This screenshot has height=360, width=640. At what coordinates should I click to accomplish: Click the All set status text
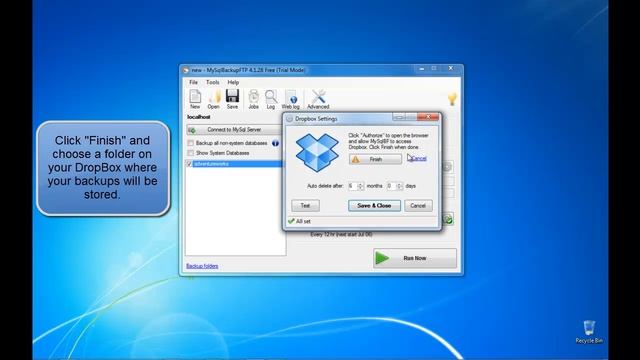[303, 221]
